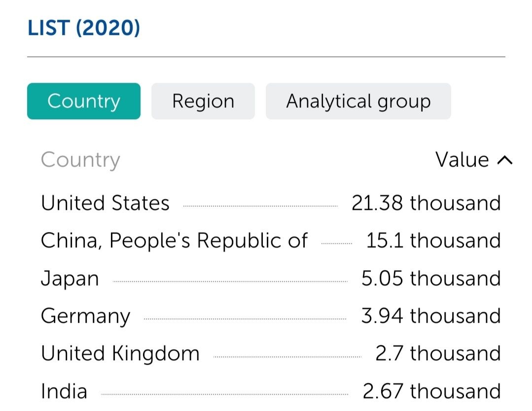The width and height of the screenshot is (532, 411).
Task: Select the India row
Action: pos(64,391)
